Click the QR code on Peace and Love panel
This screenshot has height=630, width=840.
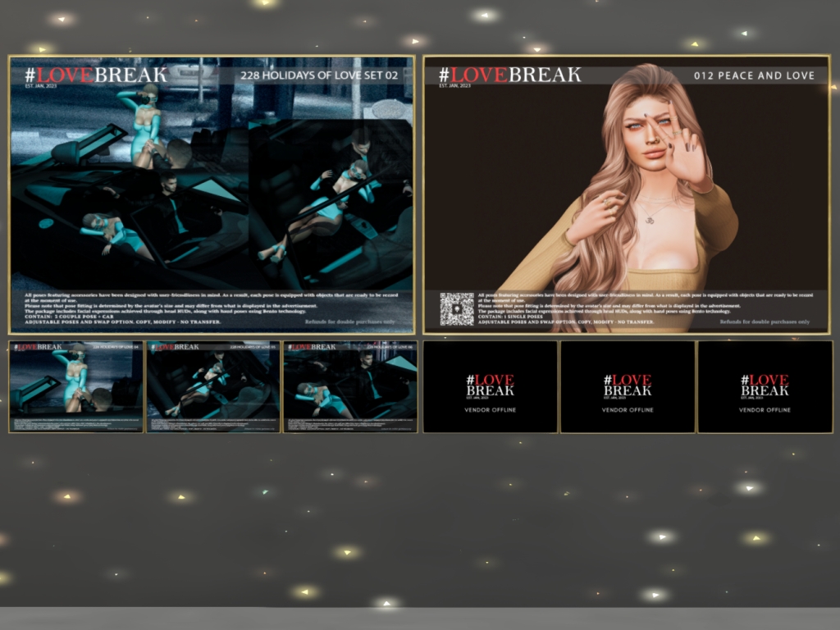point(457,308)
